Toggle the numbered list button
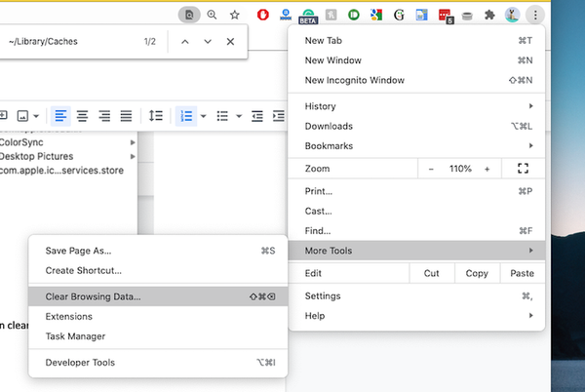The width and height of the screenshot is (585, 392). [186, 116]
